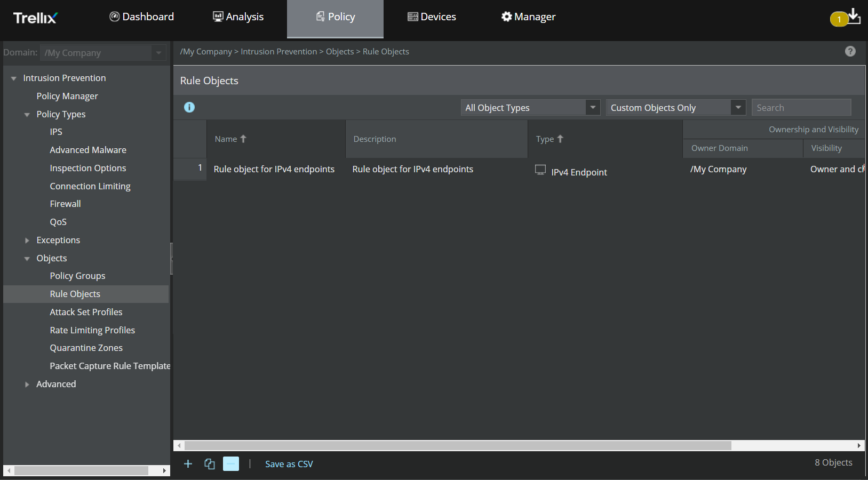Collapse the Objects tree node
Viewport: 868px width, 480px height.
pos(27,259)
